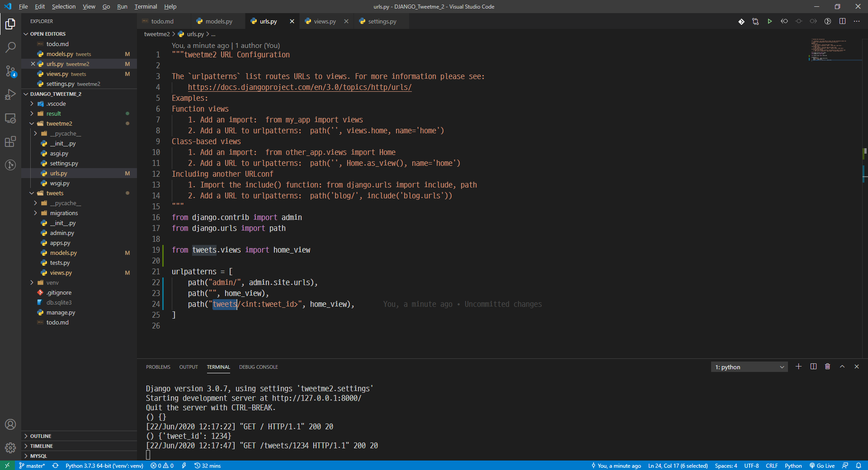Image resolution: width=868 pixels, height=470 pixels.
Task: Open the Search view in activity bar
Action: [x=10, y=47]
